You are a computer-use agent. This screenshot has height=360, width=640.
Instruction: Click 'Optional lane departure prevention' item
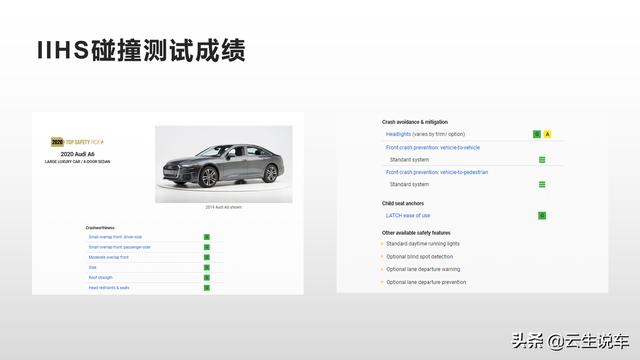(426, 282)
